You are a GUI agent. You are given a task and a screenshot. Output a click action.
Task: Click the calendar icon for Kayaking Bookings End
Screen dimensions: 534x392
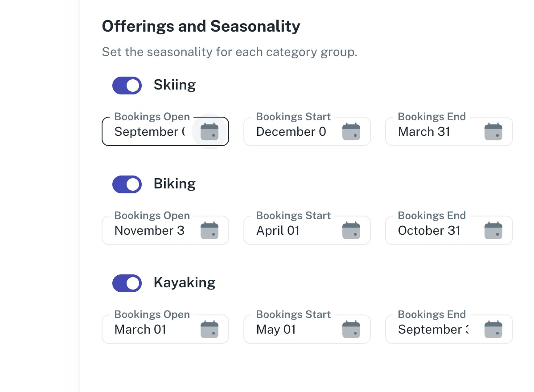point(493,329)
